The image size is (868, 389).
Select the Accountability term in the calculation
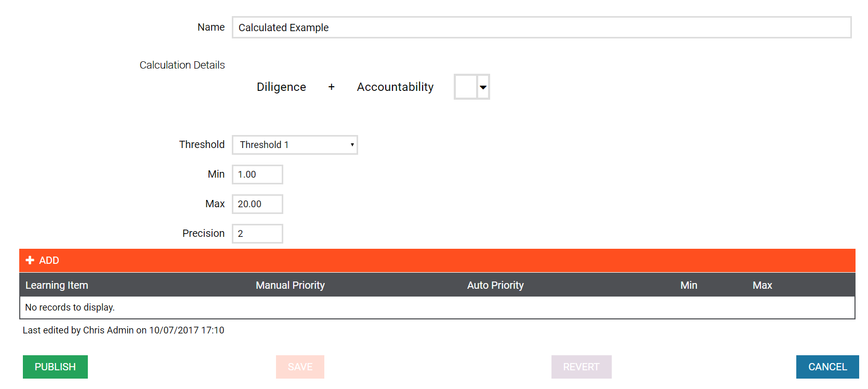pos(395,87)
